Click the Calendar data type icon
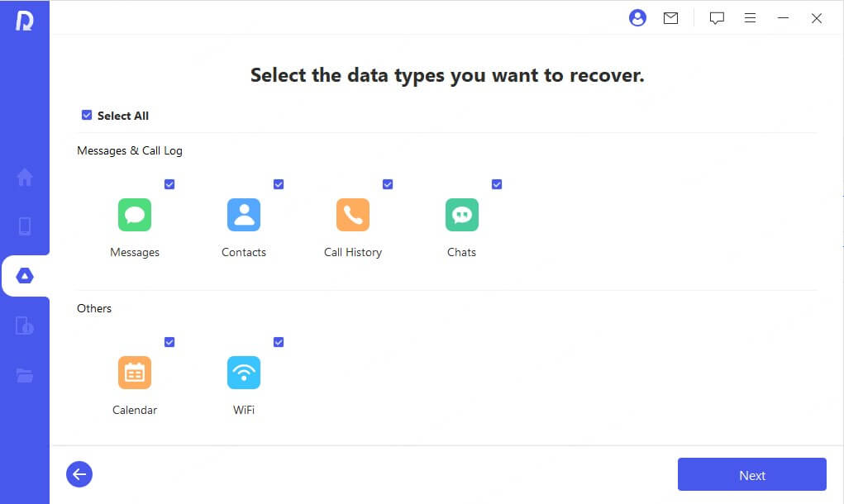The image size is (844, 504). click(x=135, y=373)
